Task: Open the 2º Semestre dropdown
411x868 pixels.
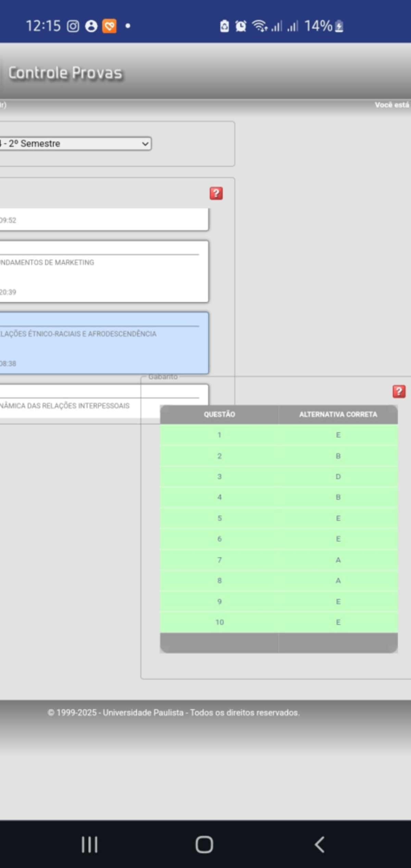Action: pos(75,144)
